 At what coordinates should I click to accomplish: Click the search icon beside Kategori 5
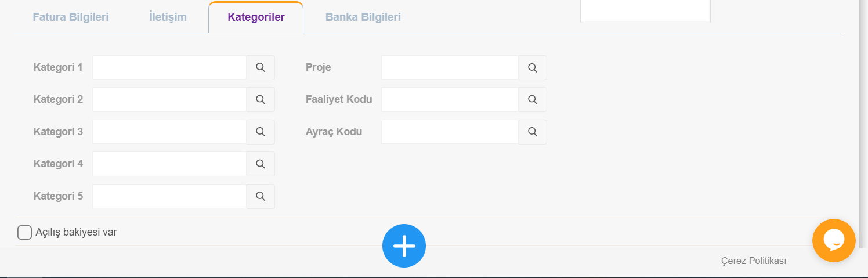point(261,196)
